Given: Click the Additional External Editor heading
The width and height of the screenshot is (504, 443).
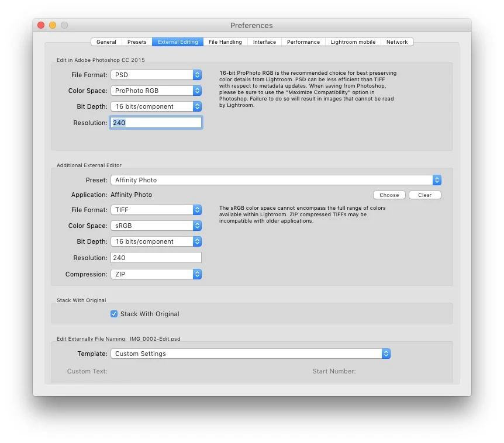Looking at the screenshot, I should tap(89, 165).
